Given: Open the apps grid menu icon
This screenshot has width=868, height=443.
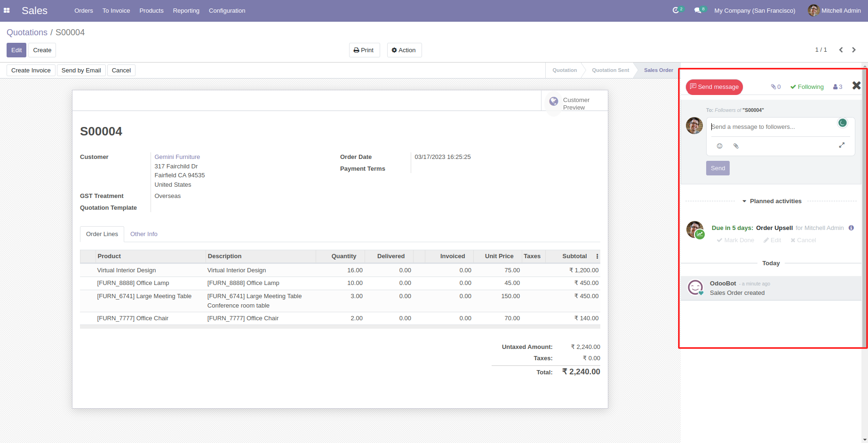Looking at the screenshot, I should [x=7, y=10].
